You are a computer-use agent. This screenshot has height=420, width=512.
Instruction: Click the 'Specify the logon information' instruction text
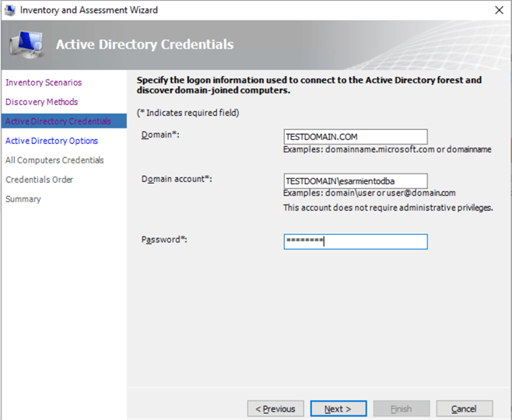(309, 85)
